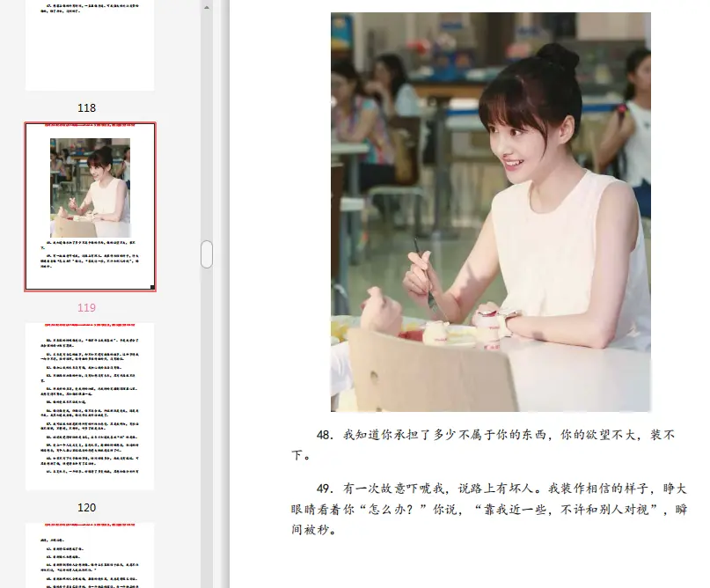710x588 pixels.
Task: Click the page label '119'
Action: pyautogui.click(x=86, y=307)
